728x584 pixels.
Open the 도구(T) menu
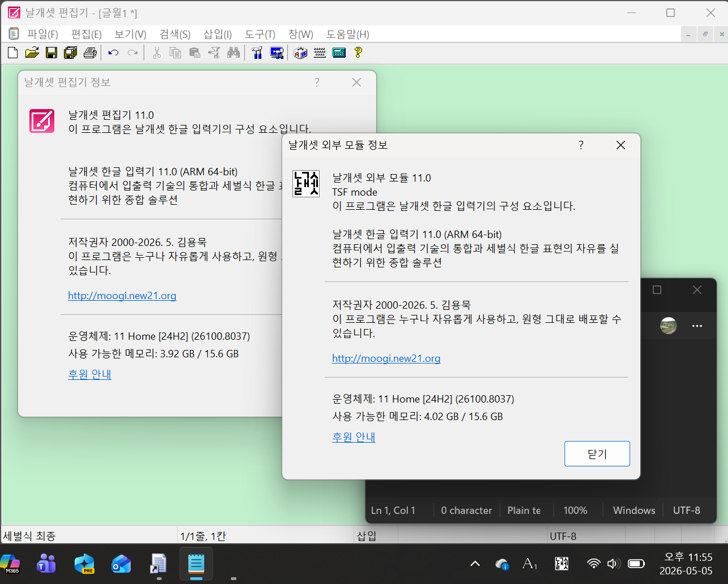coord(260,34)
